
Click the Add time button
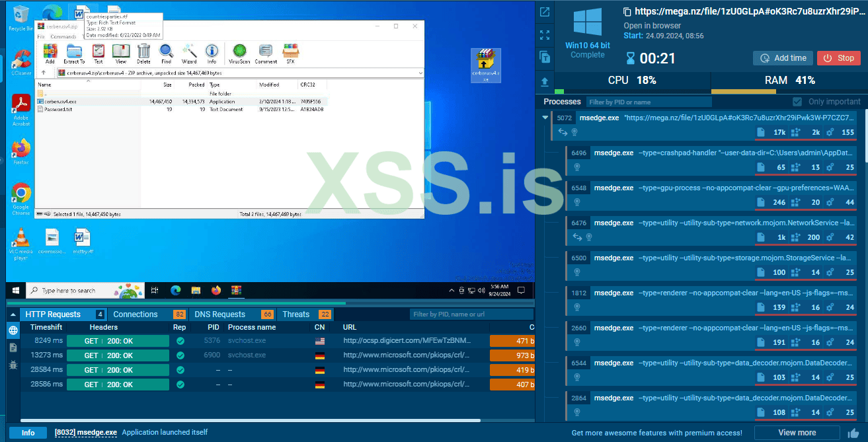tap(783, 58)
